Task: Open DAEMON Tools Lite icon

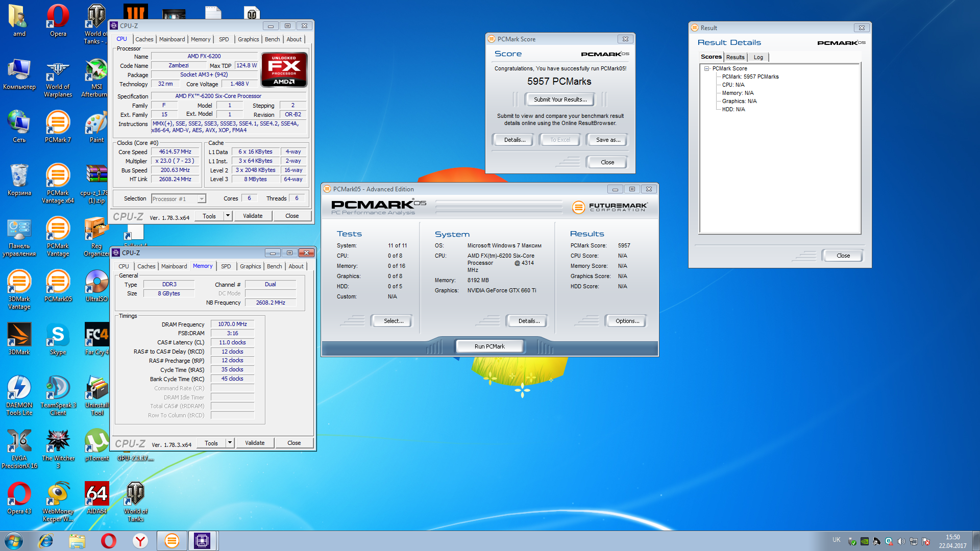Action: [19, 396]
